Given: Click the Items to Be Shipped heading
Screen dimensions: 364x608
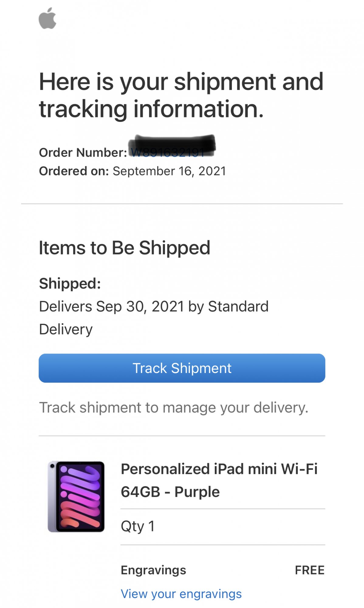Looking at the screenshot, I should (x=124, y=248).
